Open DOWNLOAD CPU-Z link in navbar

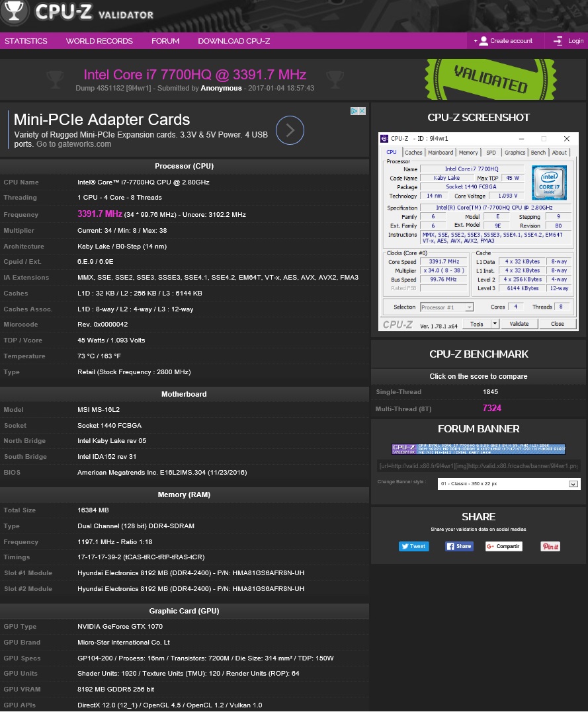[x=234, y=41]
